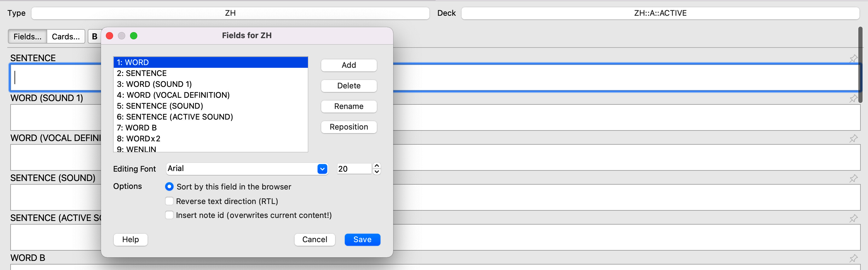Open Help for the fields dialog
This screenshot has height=270, width=868.
[130, 239]
